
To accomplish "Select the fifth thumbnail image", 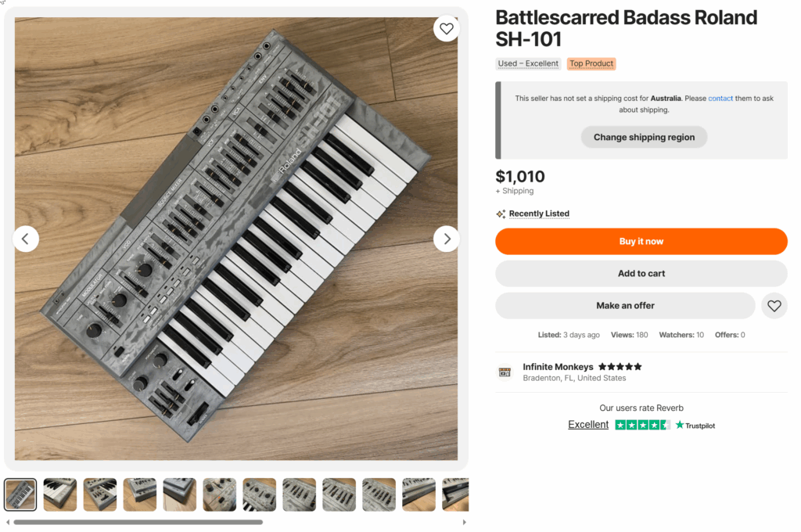I will tap(180, 494).
